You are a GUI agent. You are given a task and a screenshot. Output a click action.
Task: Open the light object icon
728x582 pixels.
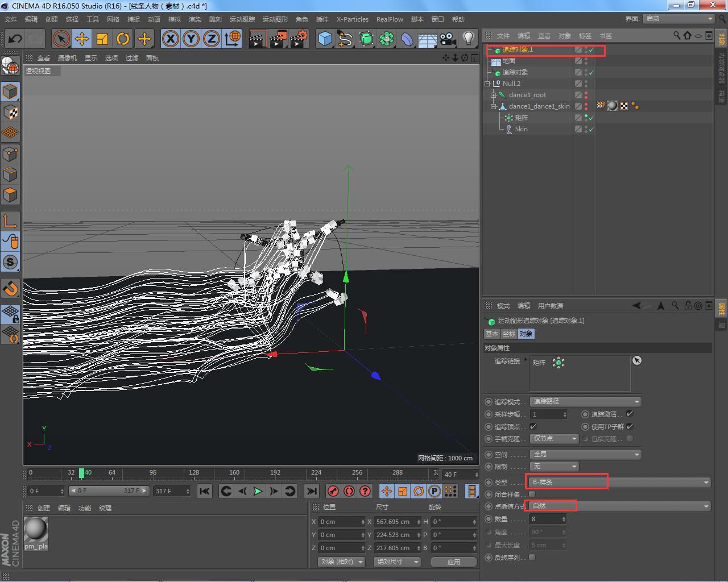[x=468, y=39]
